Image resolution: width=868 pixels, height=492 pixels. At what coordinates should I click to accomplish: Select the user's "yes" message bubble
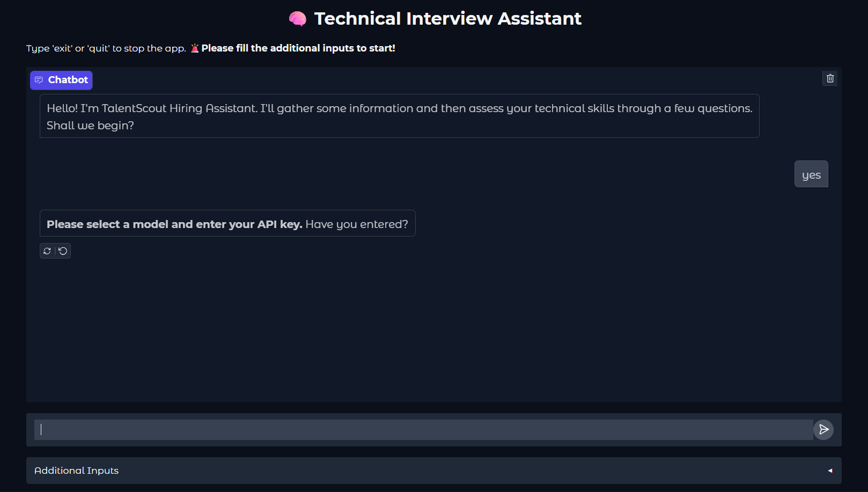click(x=811, y=174)
